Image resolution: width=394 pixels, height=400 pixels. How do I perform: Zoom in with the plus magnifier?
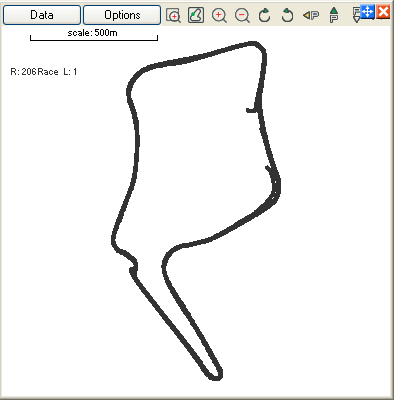point(219,15)
